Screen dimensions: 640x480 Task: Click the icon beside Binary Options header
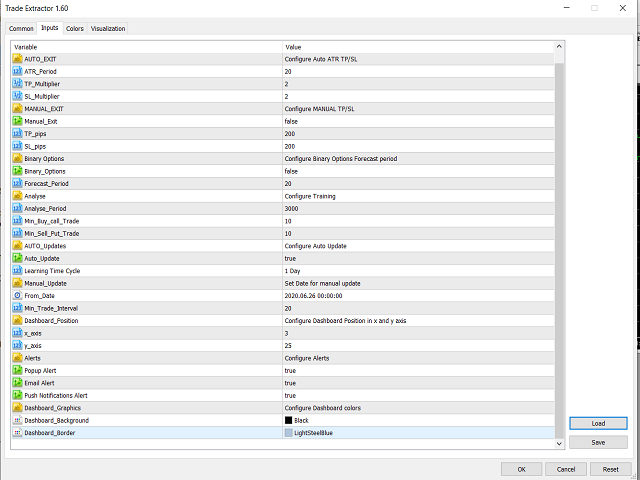pyautogui.click(x=17, y=159)
